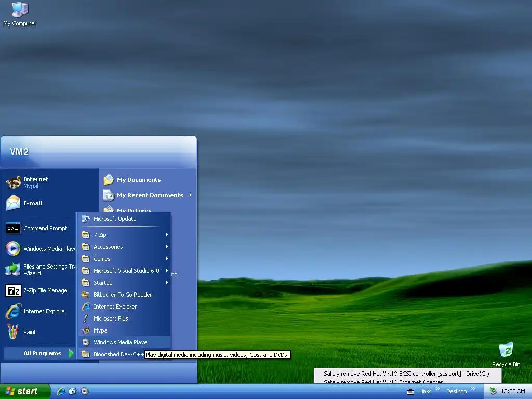Click Safely Remove Hardware tray icon
The width and height of the screenshot is (532, 399).
494,391
